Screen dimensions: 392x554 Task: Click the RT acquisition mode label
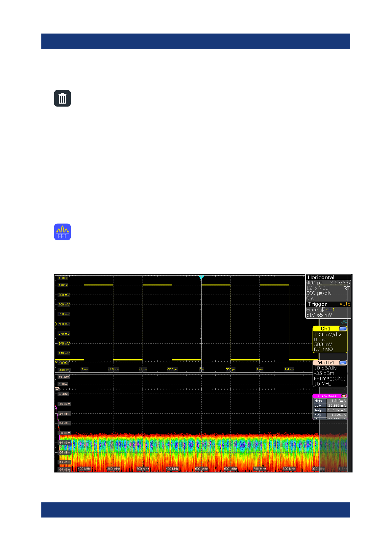coord(347,288)
